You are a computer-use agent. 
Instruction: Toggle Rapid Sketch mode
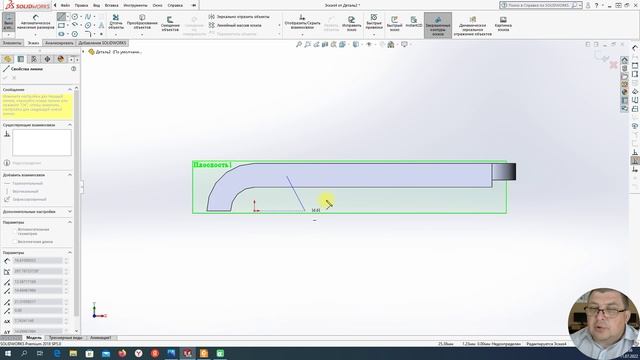click(x=394, y=24)
